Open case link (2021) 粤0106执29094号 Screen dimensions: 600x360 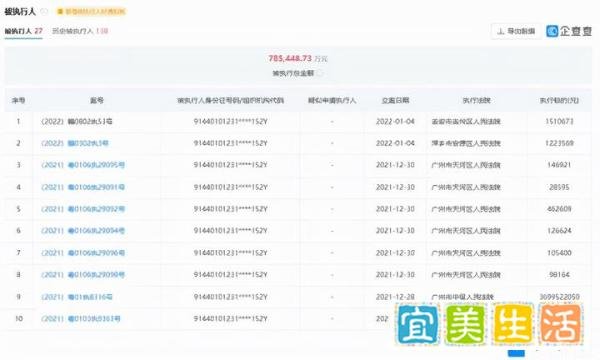tap(83, 231)
